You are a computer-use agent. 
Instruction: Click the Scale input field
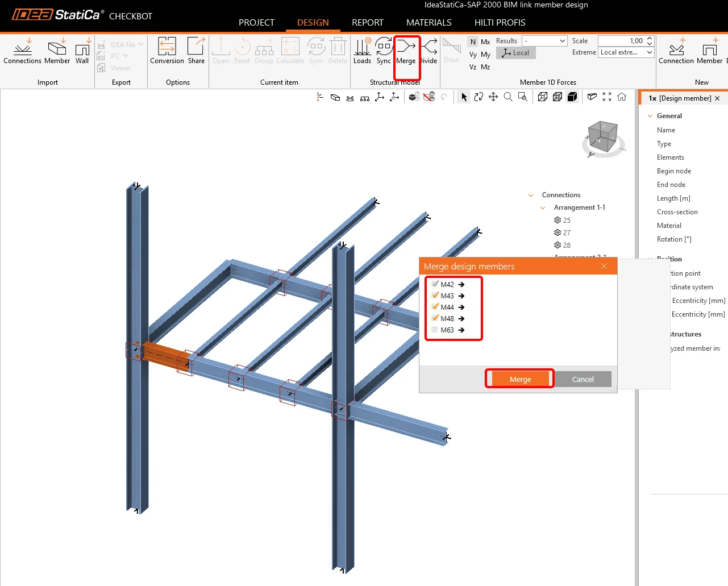tap(622, 41)
